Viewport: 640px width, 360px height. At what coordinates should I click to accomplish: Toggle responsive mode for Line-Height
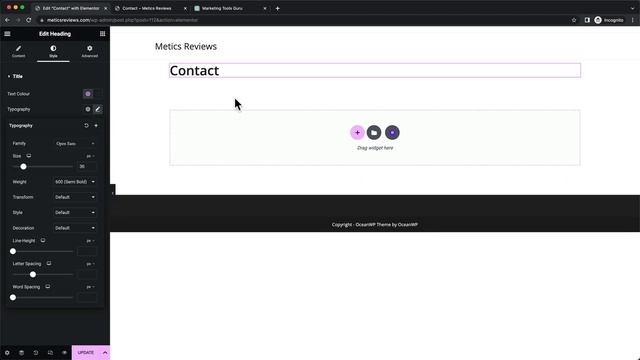click(x=43, y=241)
